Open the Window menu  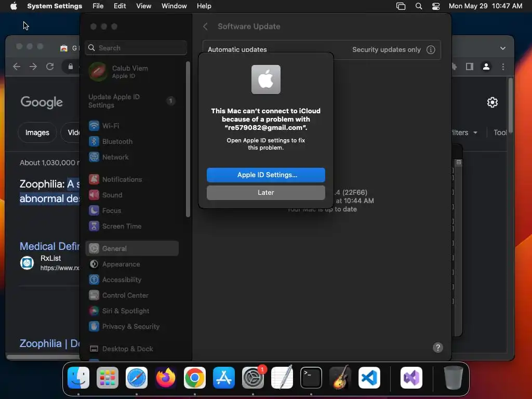[x=174, y=6]
